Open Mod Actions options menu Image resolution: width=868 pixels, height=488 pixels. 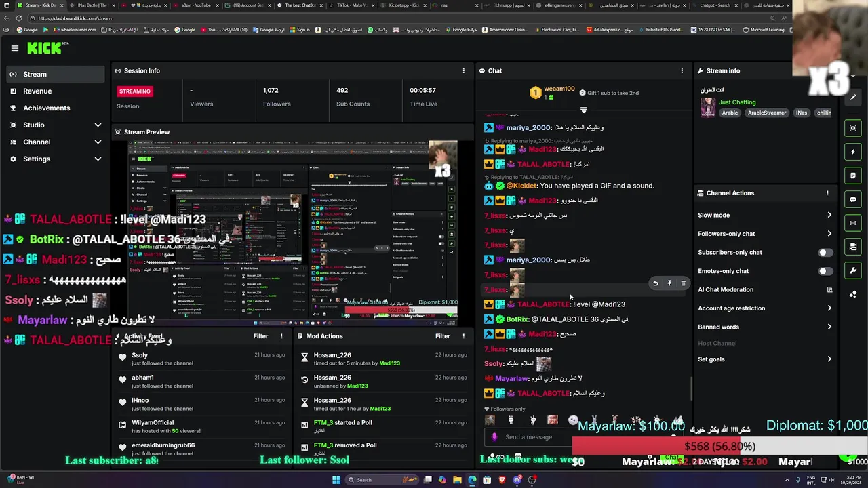(464, 336)
